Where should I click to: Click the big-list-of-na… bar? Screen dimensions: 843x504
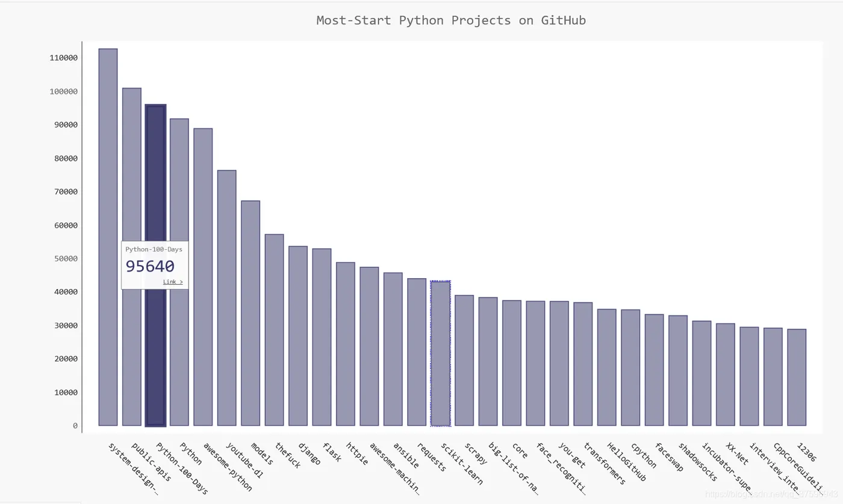point(488,361)
